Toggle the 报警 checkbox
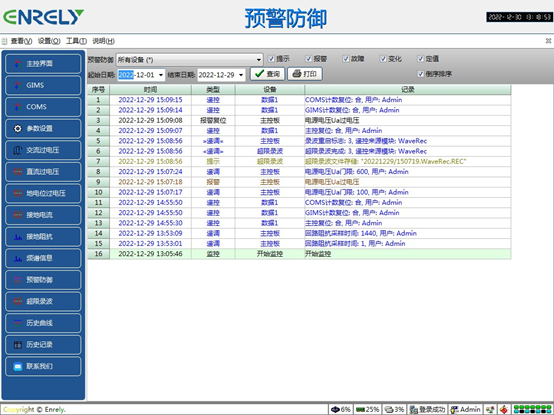 tap(309, 59)
